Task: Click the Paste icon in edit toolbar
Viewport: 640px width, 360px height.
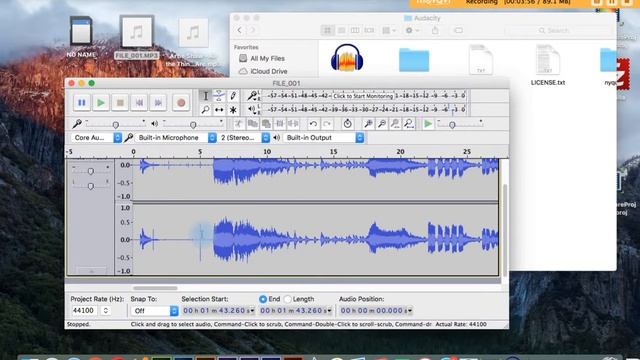Action: [x=266, y=124]
